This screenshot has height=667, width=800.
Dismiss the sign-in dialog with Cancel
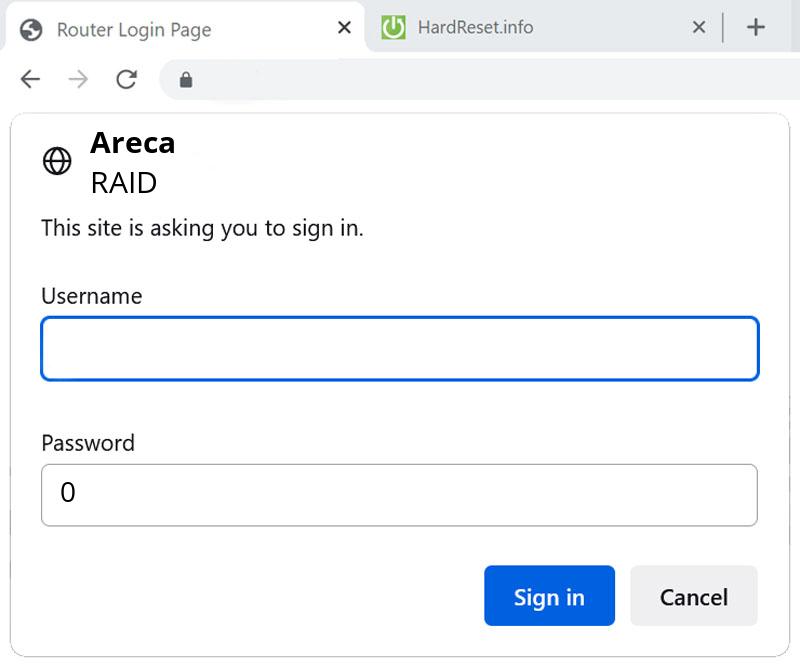tap(694, 596)
